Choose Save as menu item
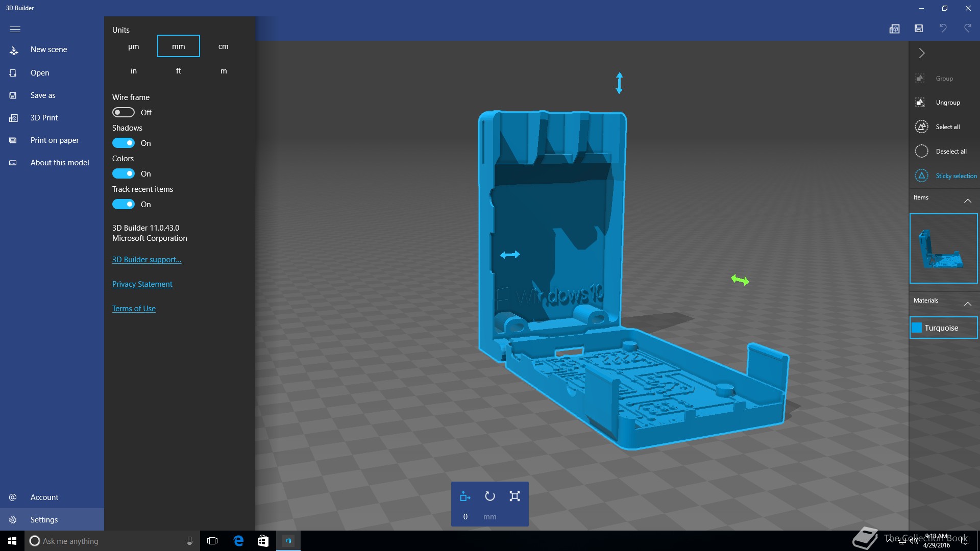Screen dimensions: 980x551 [x=52, y=95]
